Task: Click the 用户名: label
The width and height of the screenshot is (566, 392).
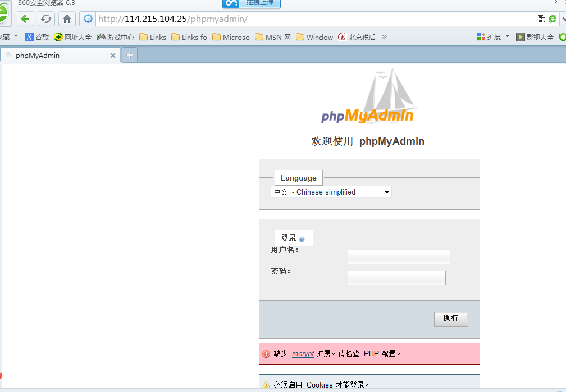Action: coord(285,250)
